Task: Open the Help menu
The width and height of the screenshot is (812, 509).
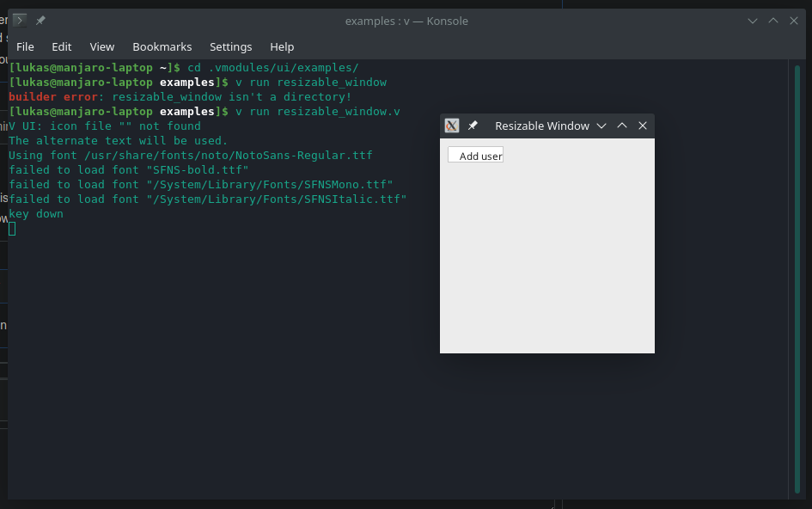Action: pyautogui.click(x=282, y=46)
